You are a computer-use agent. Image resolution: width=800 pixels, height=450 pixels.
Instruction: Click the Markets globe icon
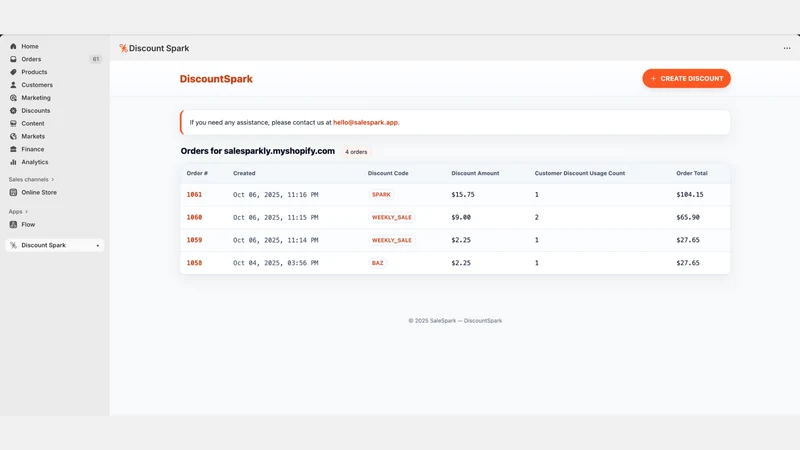13,136
